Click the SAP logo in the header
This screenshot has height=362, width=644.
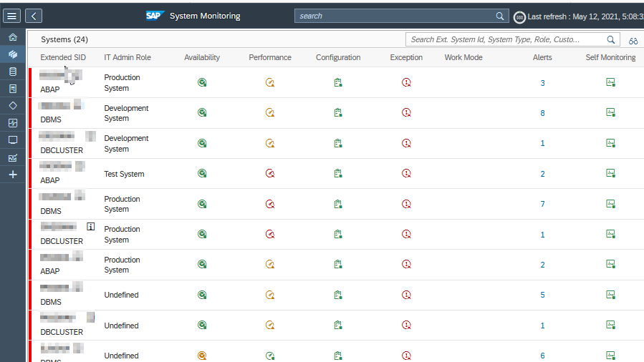tap(155, 16)
